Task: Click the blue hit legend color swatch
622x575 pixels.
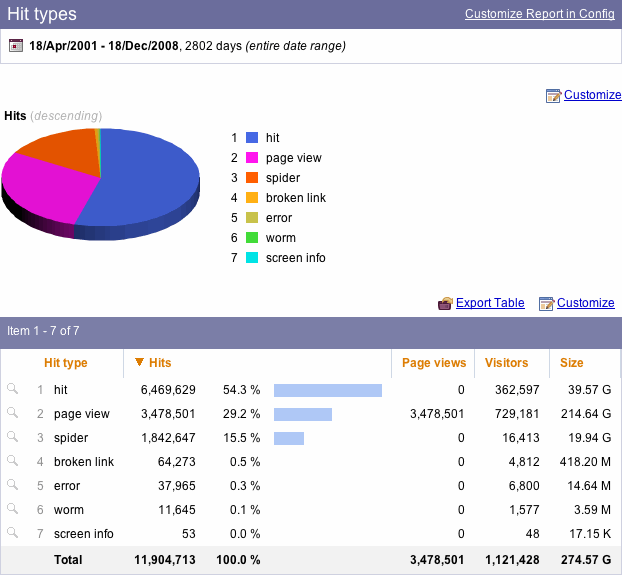Action: click(x=252, y=138)
